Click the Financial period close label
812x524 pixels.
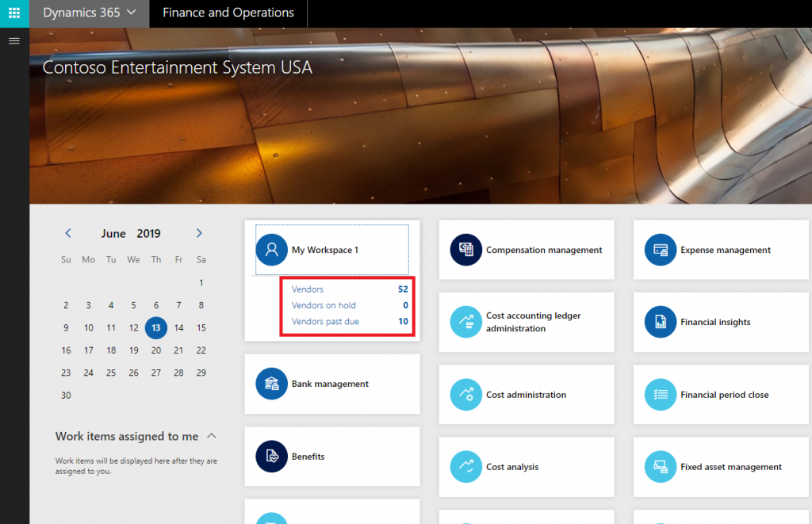pos(725,395)
